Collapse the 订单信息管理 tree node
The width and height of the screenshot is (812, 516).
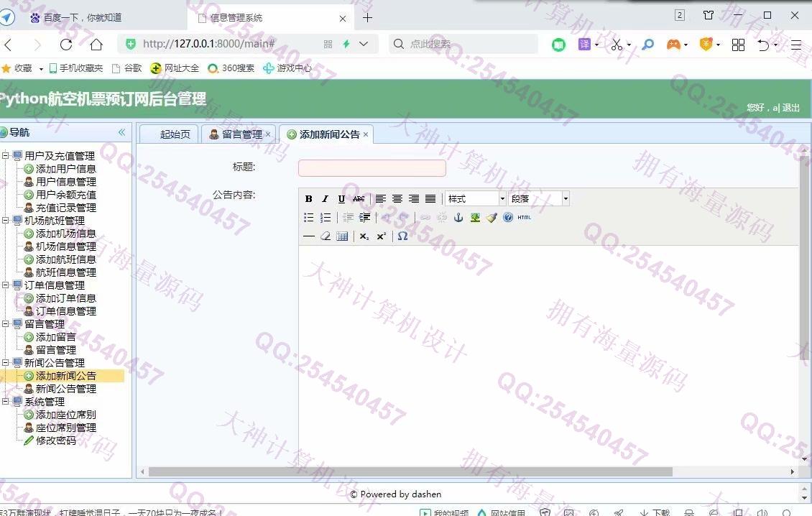(x=6, y=285)
